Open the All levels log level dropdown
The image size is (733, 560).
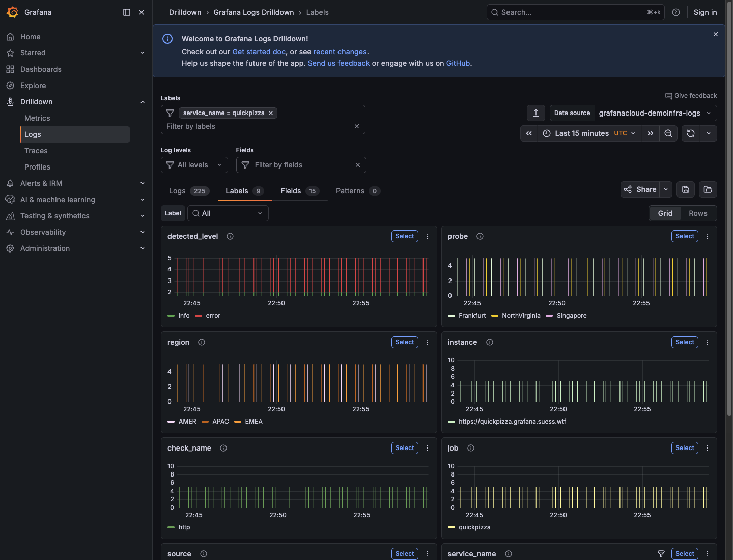(x=194, y=165)
